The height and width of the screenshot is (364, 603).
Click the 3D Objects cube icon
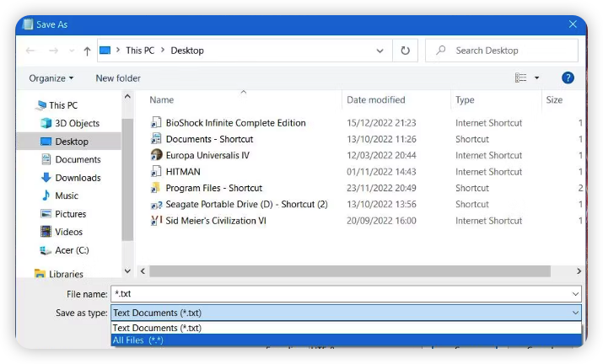coord(46,123)
